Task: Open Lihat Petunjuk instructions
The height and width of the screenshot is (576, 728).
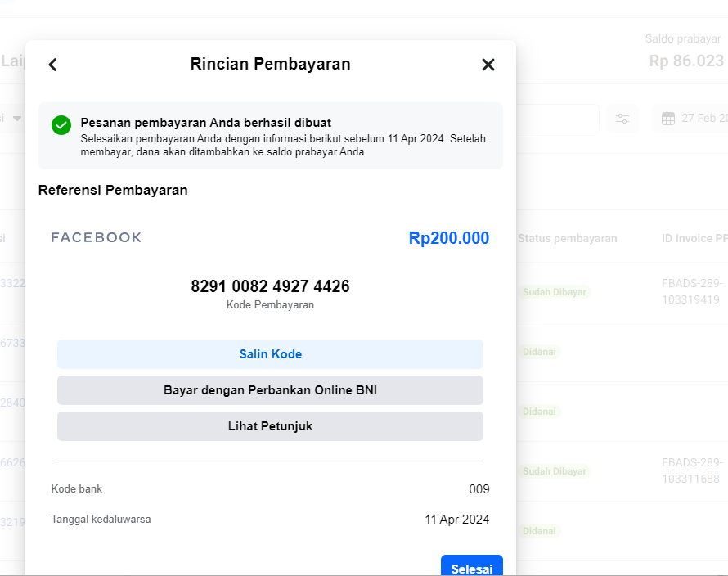Action: [270, 426]
